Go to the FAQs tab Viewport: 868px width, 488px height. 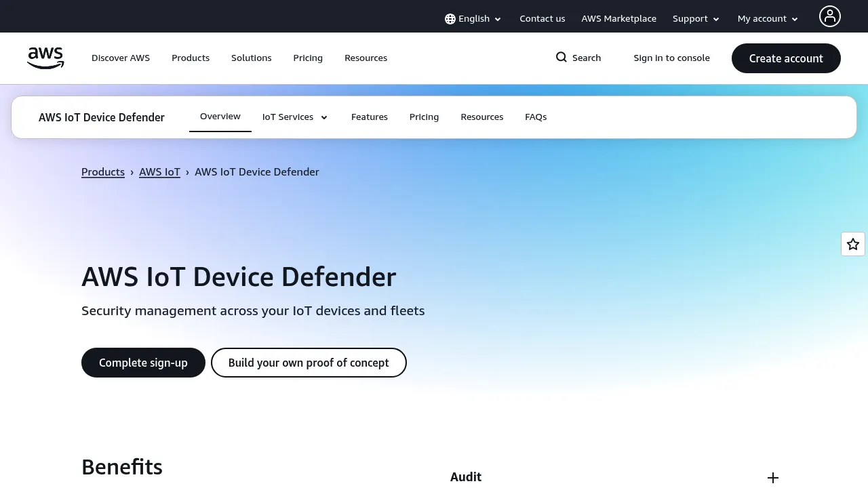click(536, 117)
